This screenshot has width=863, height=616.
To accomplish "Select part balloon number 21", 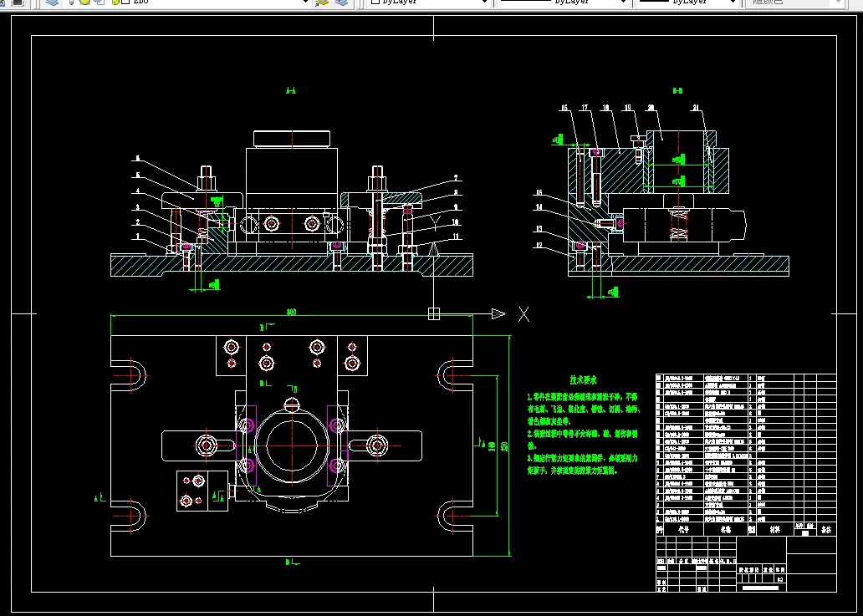I will (697, 109).
